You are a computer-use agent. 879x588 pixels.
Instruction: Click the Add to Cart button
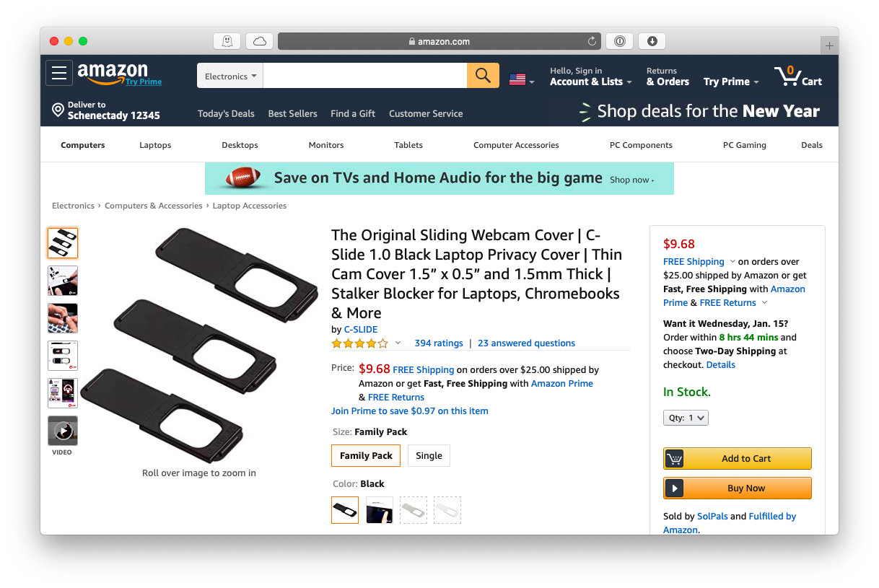tap(737, 458)
